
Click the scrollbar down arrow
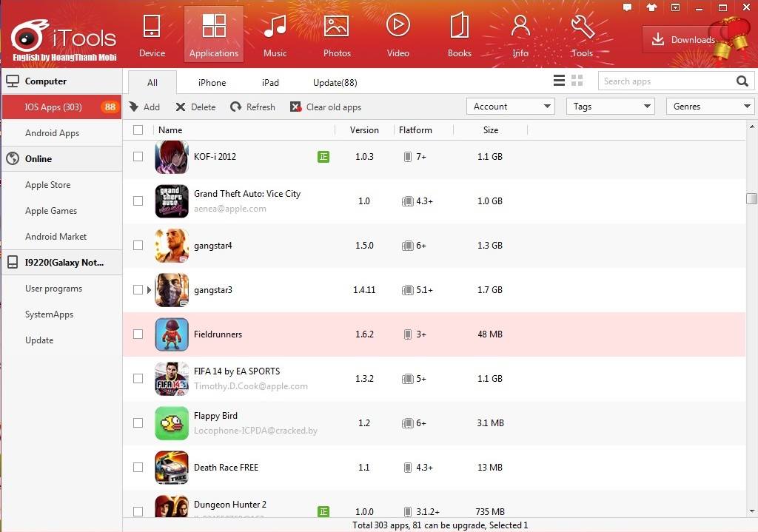pyautogui.click(x=752, y=511)
